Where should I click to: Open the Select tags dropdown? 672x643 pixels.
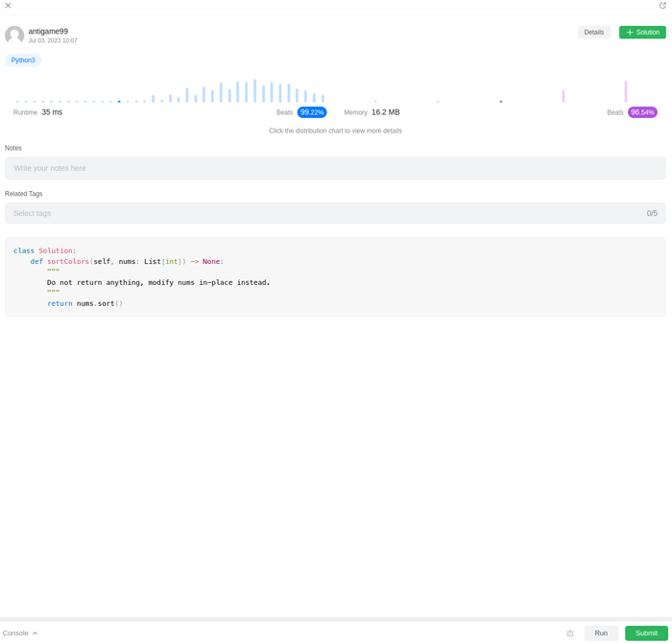335,213
